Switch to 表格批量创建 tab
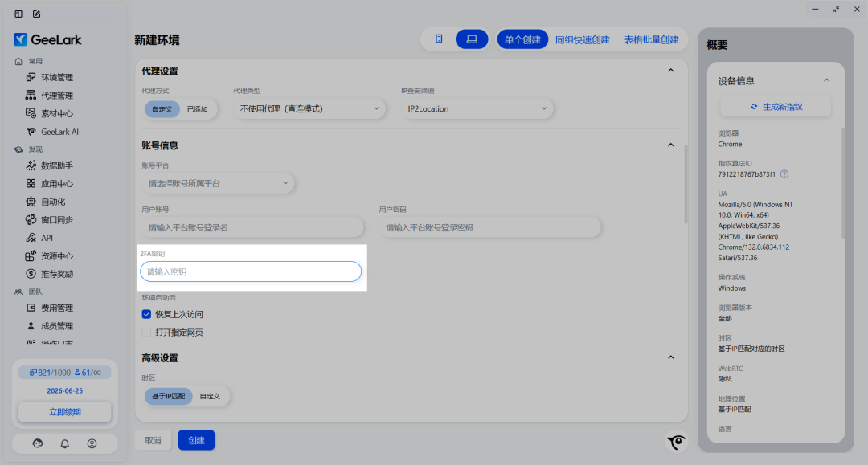This screenshot has width=868, height=465. point(651,40)
